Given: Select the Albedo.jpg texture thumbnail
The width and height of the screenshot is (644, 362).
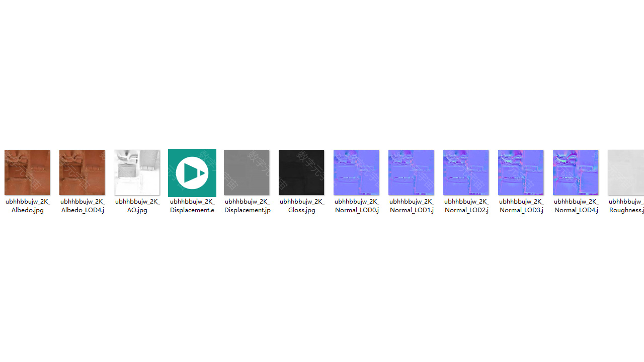Looking at the screenshot, I should point(27,172).
